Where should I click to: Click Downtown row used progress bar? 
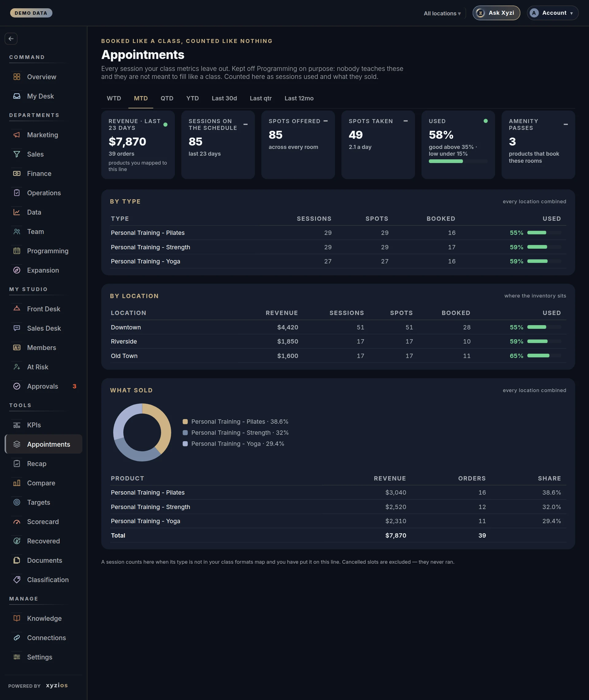click(544, 328)
